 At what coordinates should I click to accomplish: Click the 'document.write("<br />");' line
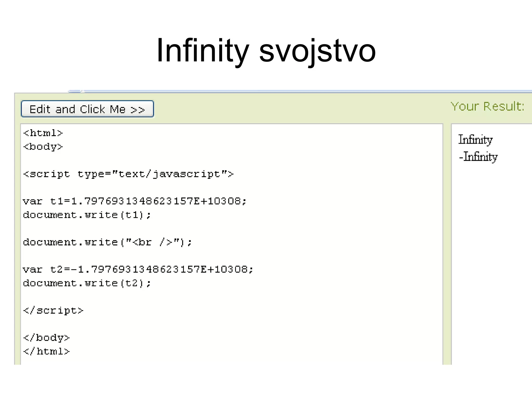point(108,242)
